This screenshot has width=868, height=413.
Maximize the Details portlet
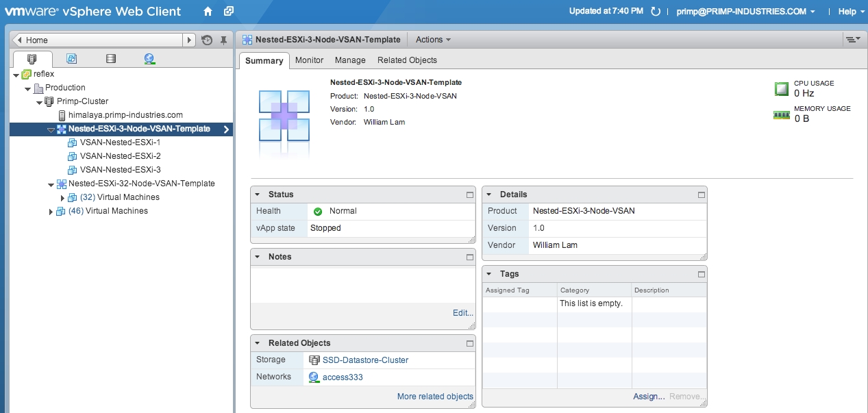click(x=702, y=195)
